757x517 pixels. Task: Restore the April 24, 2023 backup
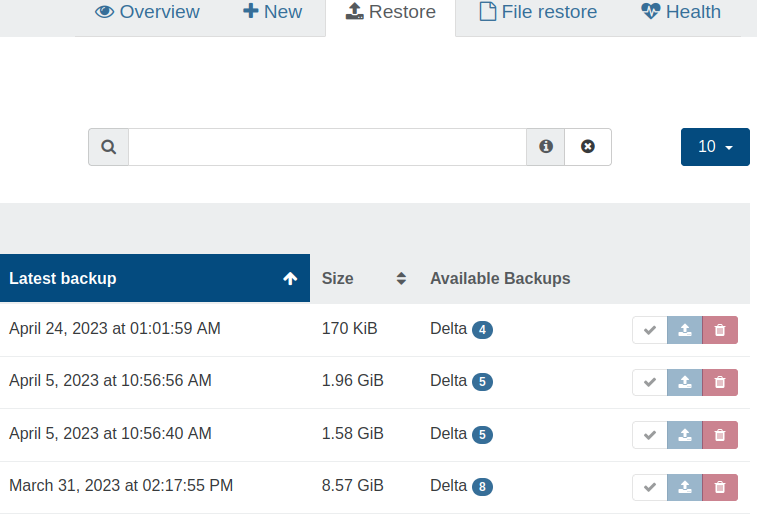(x=685, y=330)
